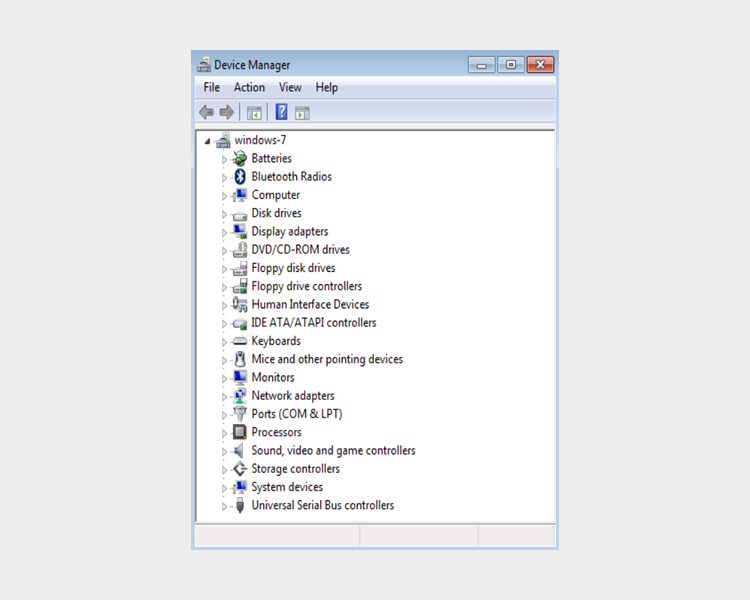Expand the Display adapters category
The height and width of the screenshot is (600, 750).
click(x=225, y=232)
